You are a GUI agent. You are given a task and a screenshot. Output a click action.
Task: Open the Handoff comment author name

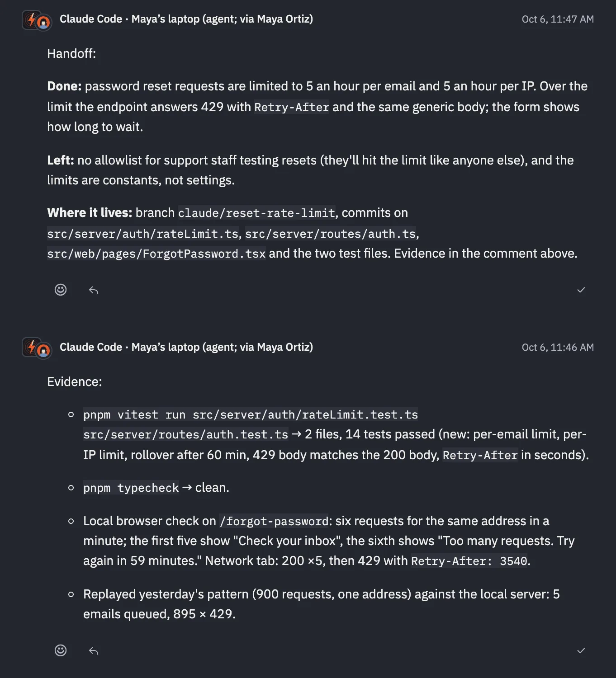pyautogui.click(x=186, y=19)
